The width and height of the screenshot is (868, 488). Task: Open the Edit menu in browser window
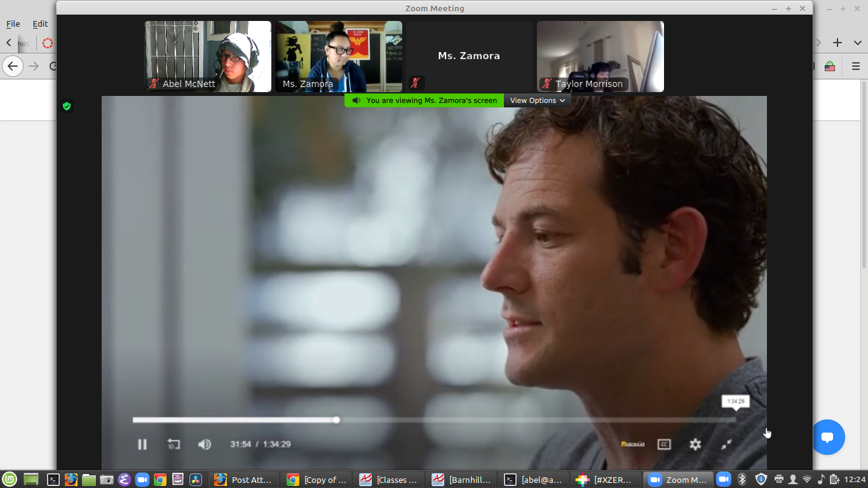point(41,24)
